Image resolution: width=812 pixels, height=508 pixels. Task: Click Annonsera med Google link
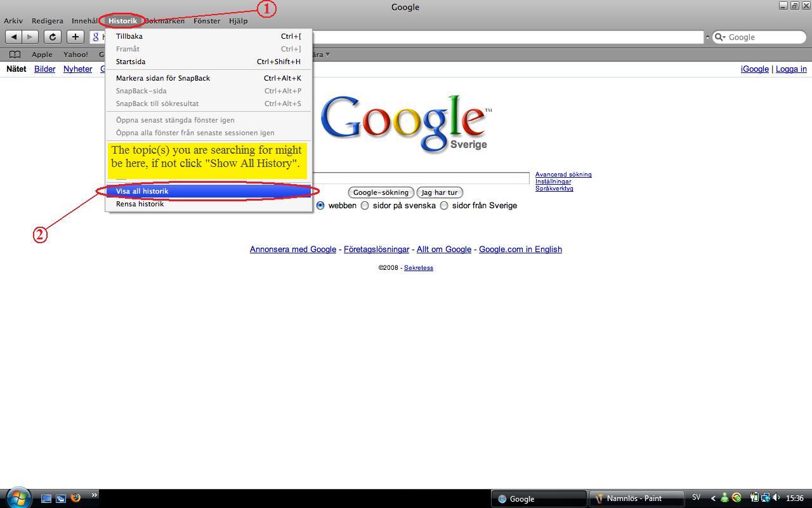click(x=293, y=249)
